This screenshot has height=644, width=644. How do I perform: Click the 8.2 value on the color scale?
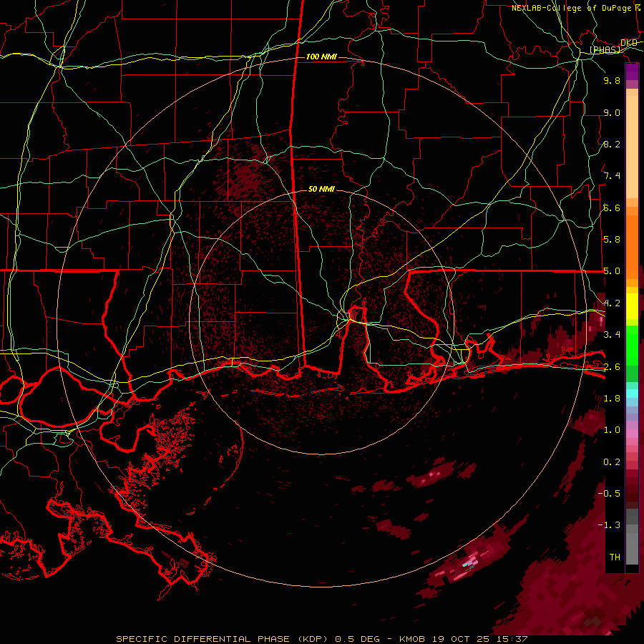pyautogui.click(x=612, y=144)
